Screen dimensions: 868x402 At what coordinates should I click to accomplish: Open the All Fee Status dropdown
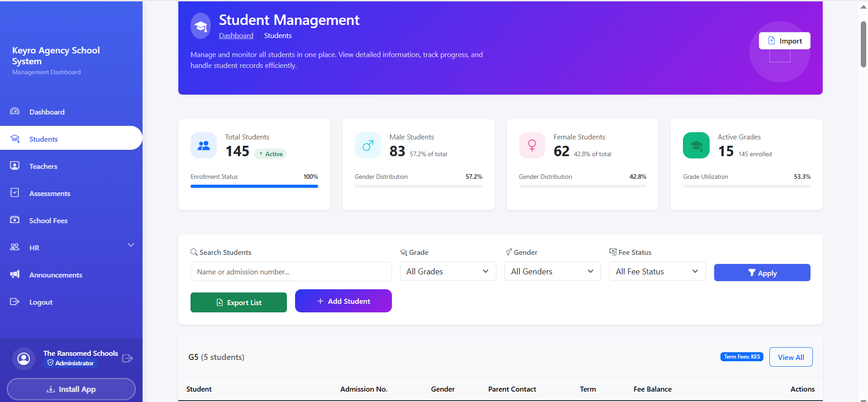coord(657,271)
